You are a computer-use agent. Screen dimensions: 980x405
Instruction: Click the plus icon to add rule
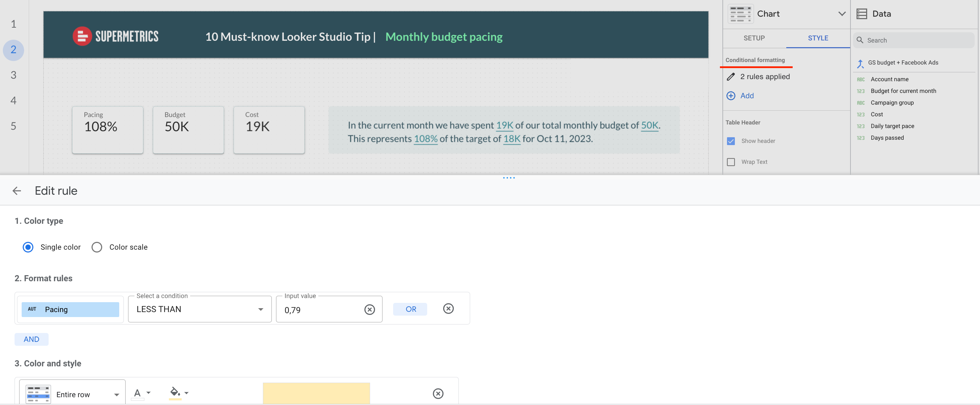tap(731, 96)
